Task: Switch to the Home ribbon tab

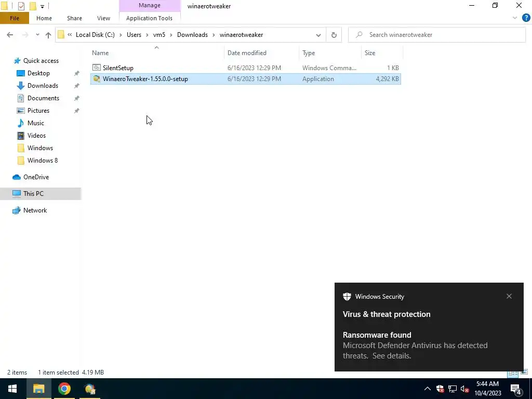Action: click(x=44, y=18)
